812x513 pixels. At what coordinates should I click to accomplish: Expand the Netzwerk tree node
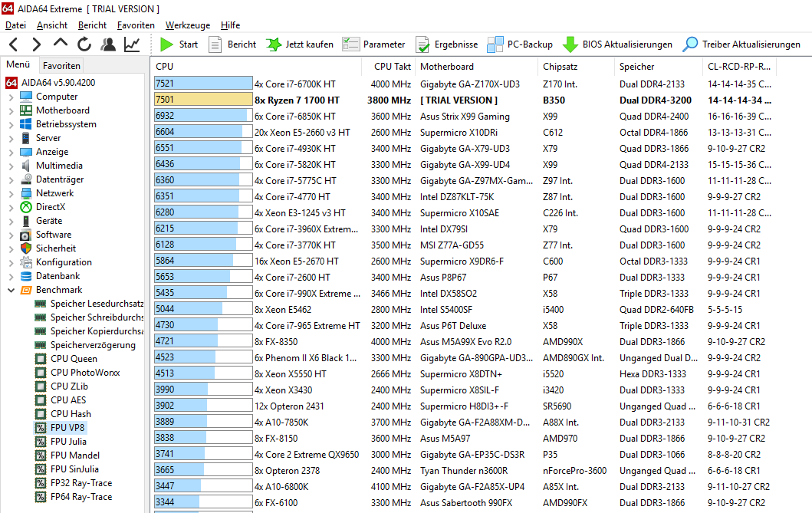(x=11, y=193)
